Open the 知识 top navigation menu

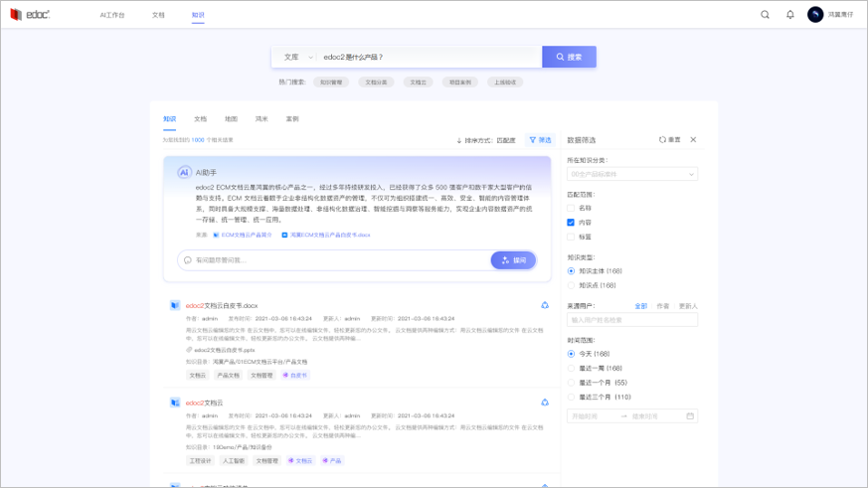pos(198,15)
